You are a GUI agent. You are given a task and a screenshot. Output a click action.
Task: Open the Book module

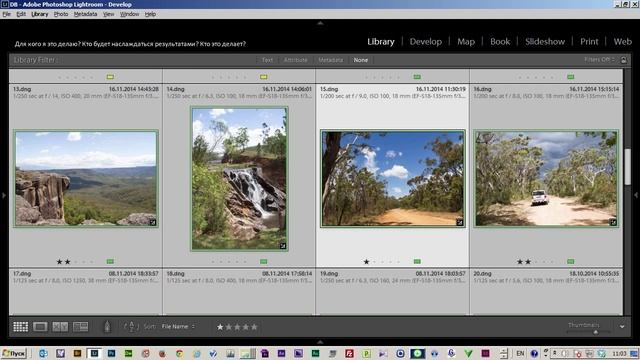point(500,42)
